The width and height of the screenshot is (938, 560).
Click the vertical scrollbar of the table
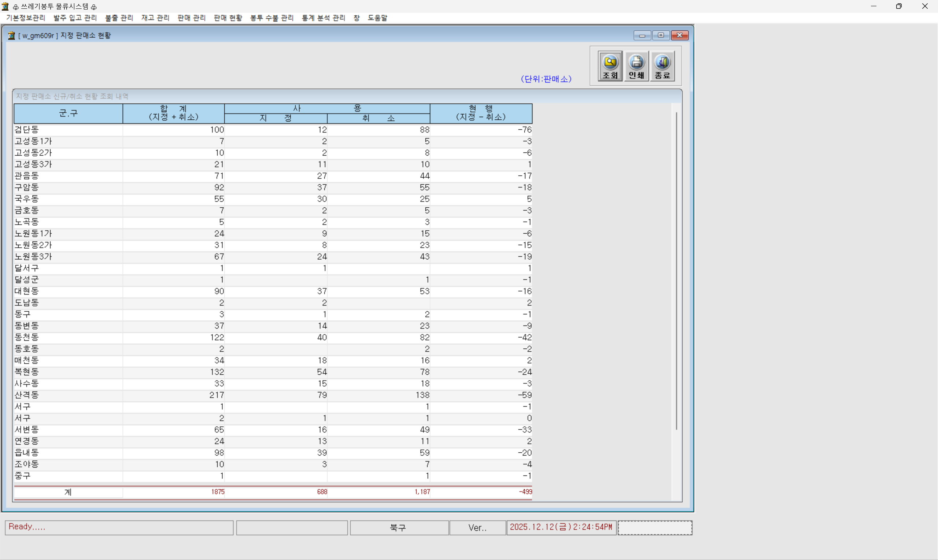[x=676, y=270]
